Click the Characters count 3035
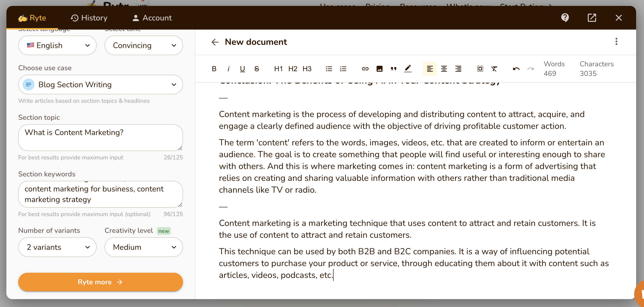Screen dimensions: 644x307 tap(597, 68)
